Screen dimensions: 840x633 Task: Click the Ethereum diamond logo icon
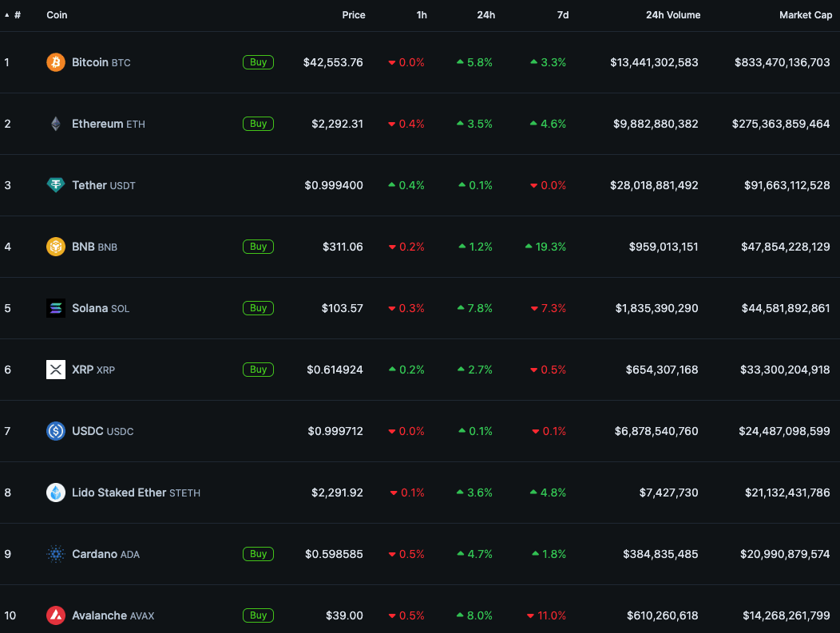[x=55, y=124]
